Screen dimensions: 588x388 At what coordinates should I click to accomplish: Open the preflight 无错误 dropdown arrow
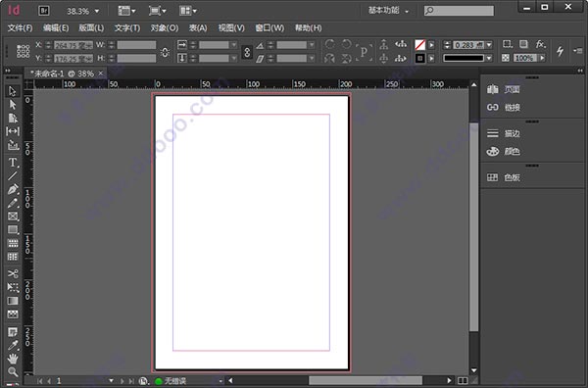tap(220, 381)
